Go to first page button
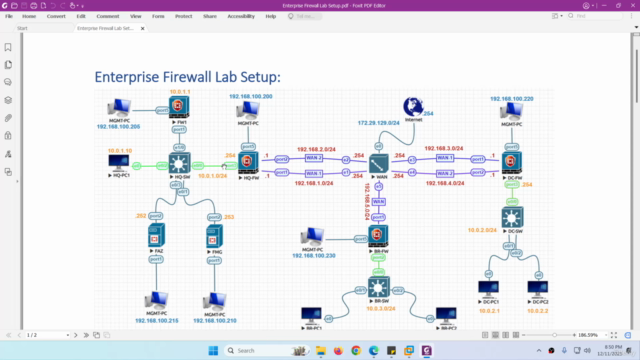 pos(9,335)
